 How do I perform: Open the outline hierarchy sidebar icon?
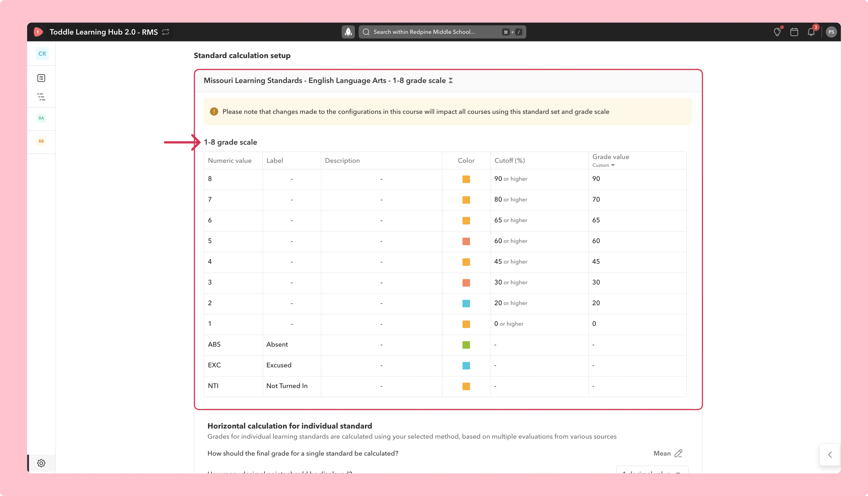(41, 97)
